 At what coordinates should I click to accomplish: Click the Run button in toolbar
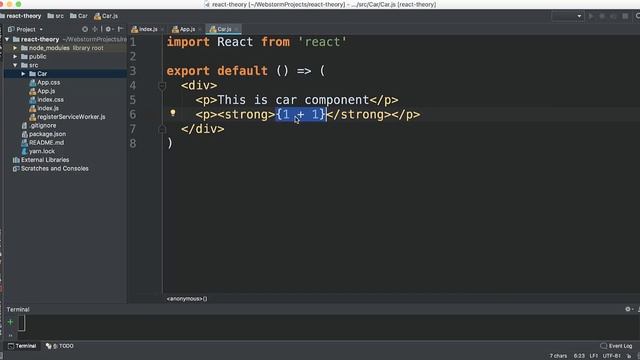click(x=591, y=16)
